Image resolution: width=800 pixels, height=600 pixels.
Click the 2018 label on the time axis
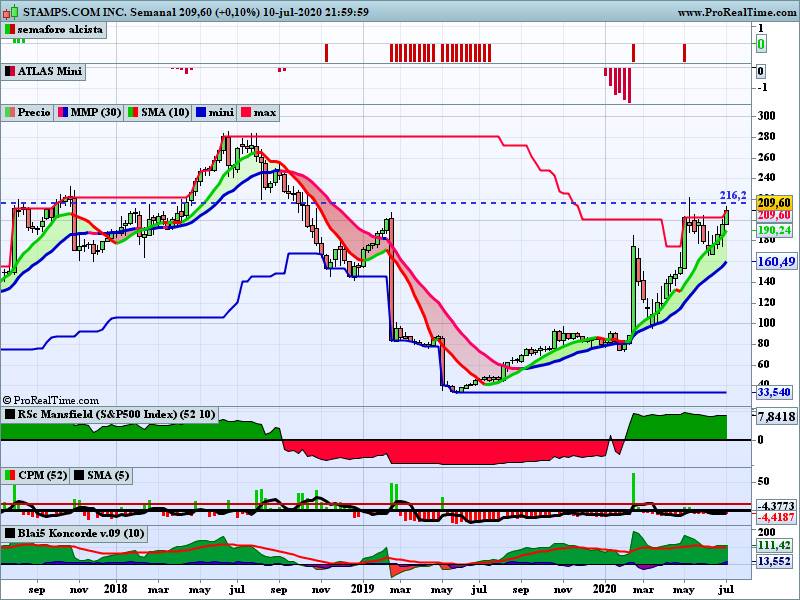[x=115, y=589]
